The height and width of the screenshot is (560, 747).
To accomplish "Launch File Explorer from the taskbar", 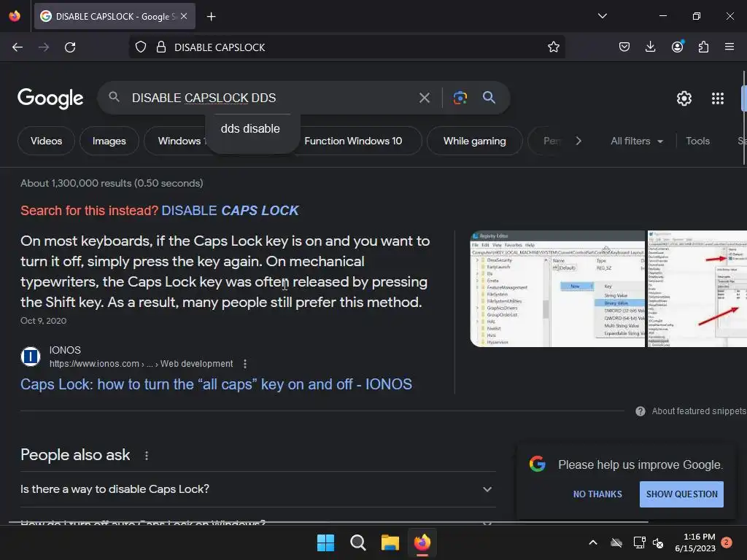I will (390, 542).
